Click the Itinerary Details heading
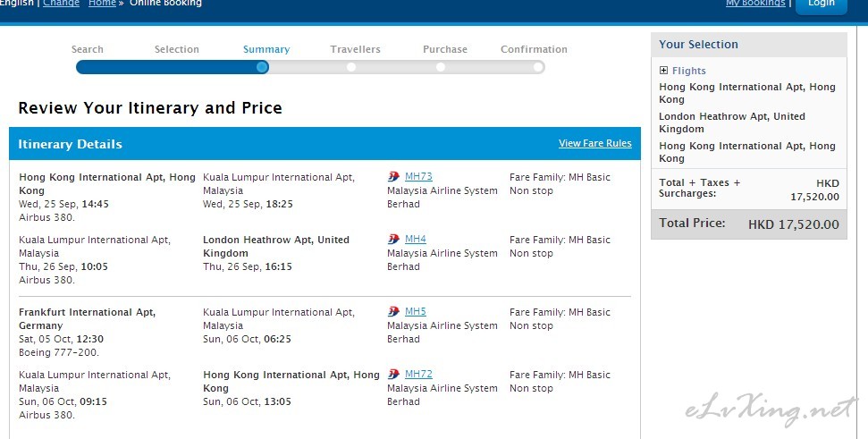This screenshot has width=868, height=439. click(x=71, y=145)
